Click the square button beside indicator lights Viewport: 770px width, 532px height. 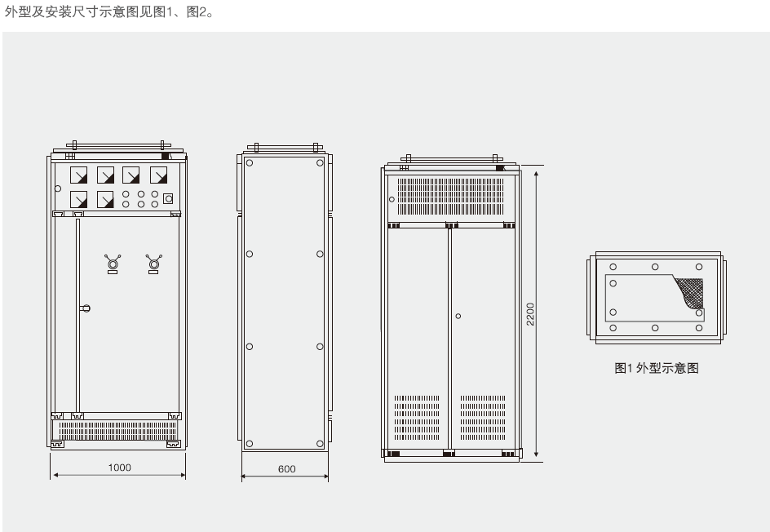(168, 198)
